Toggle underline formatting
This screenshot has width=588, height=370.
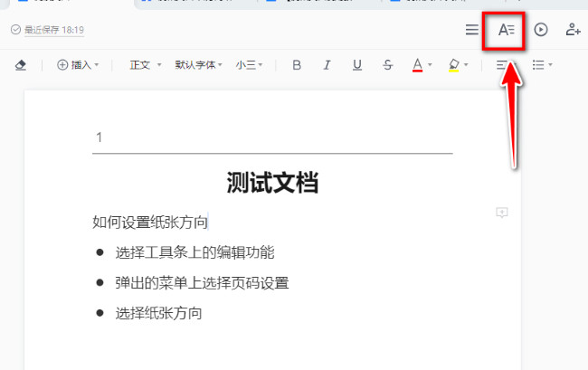pyautogui.click(x=357, y=65)
